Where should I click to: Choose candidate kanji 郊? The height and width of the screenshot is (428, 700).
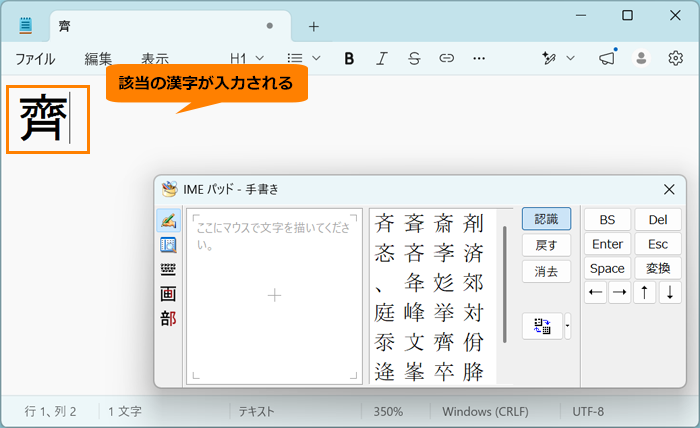(473, 283)
